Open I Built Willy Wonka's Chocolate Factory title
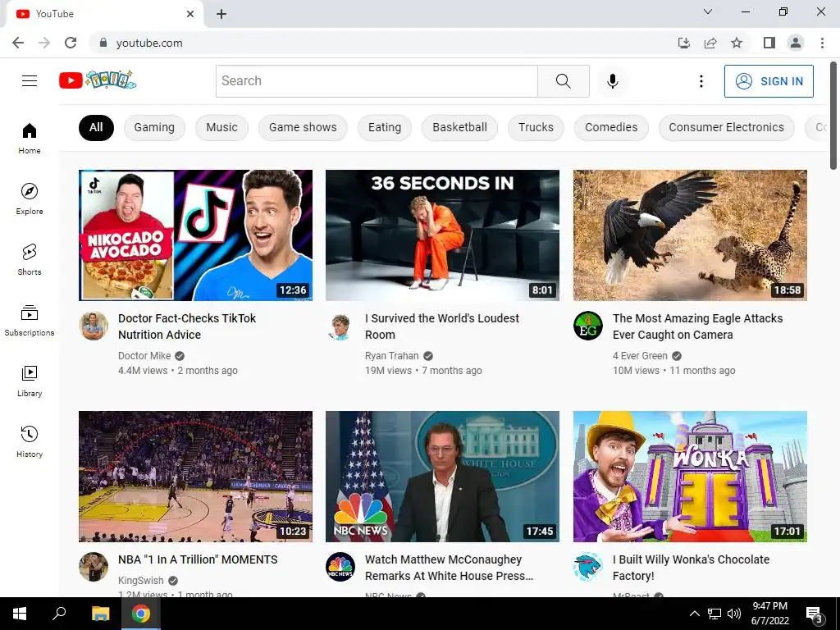 point(691,568)
